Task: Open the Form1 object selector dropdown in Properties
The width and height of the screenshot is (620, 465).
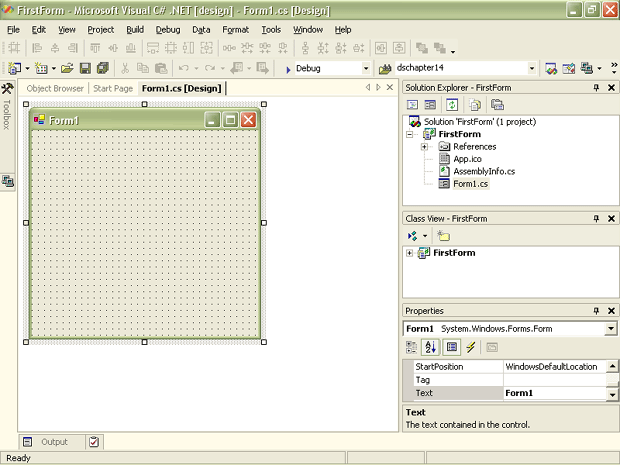Action: 611,328
